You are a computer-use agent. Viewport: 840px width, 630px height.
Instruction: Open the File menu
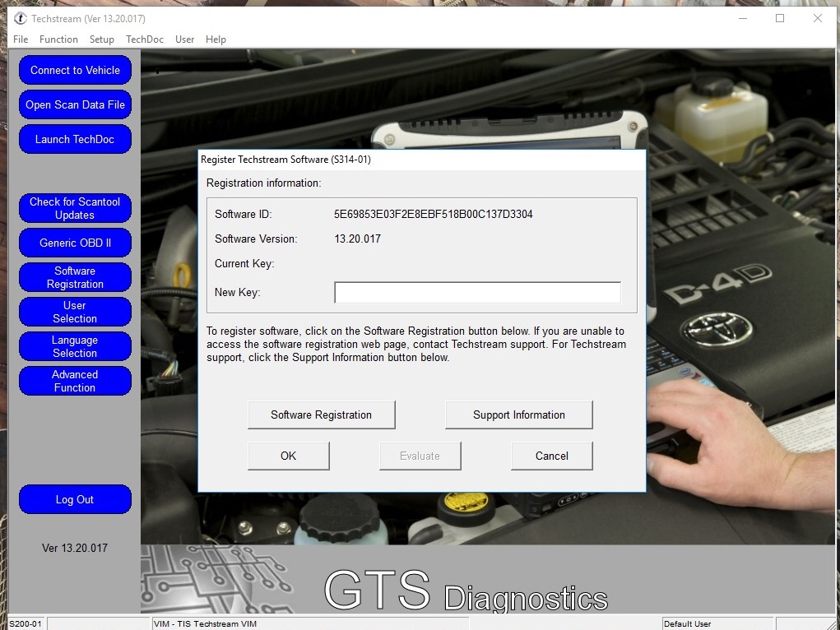20,39
